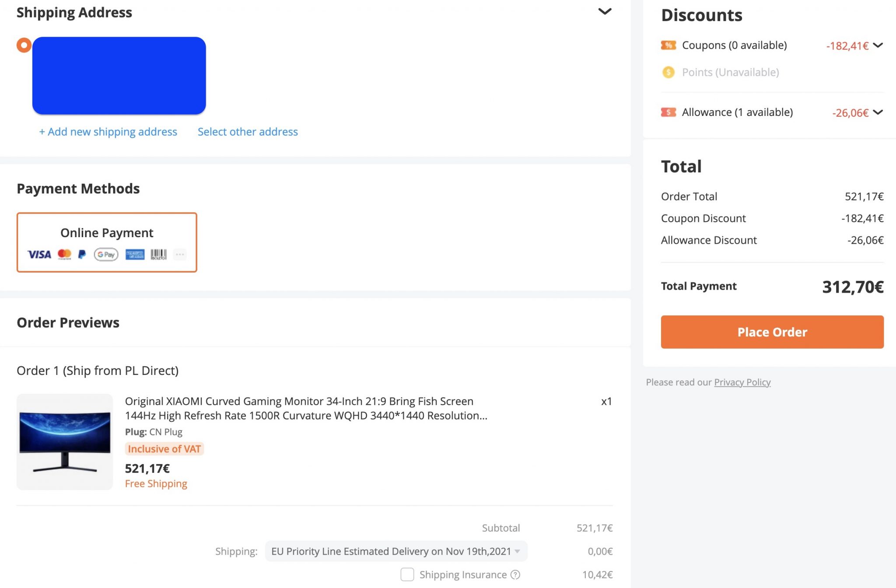Expand the Coupons discount chevron
The image size is (896, 588).
[878, 45]
